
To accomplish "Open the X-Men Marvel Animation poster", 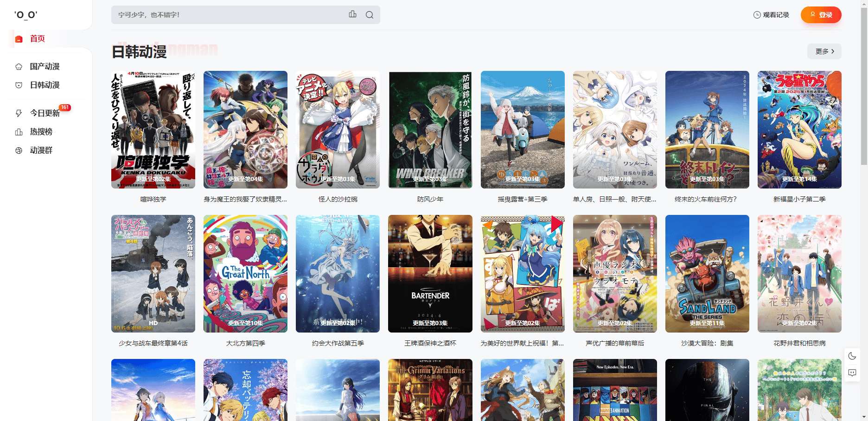I will click(x=615, y=390).
